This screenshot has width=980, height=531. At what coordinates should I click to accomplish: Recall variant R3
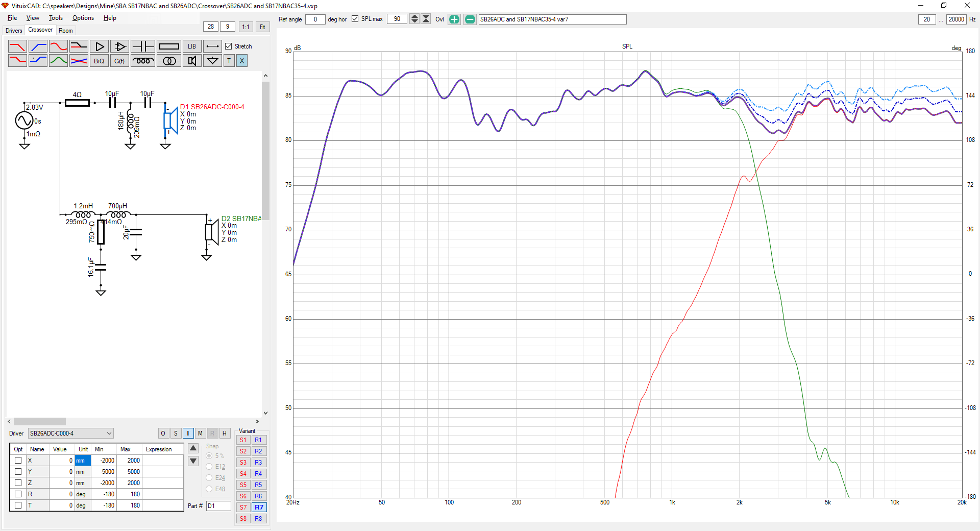coord(259,463)
